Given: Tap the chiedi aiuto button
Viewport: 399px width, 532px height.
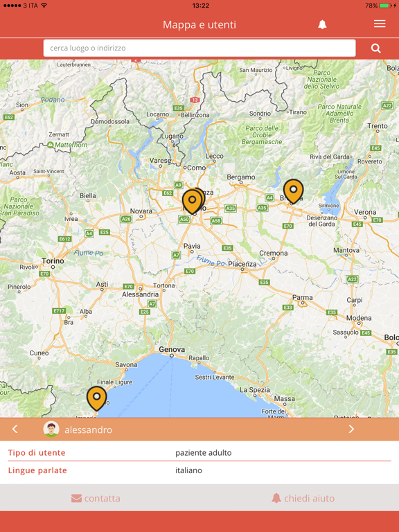Looking at the screenshot, I should [303, 498].
